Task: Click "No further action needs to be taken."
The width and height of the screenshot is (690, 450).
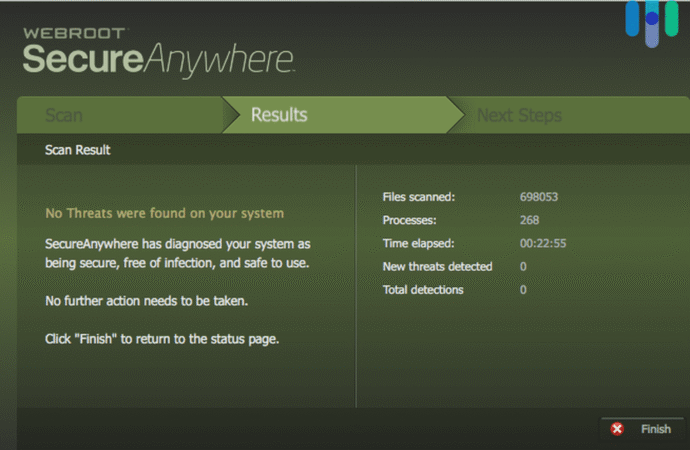Action: (x=147, y=301)
